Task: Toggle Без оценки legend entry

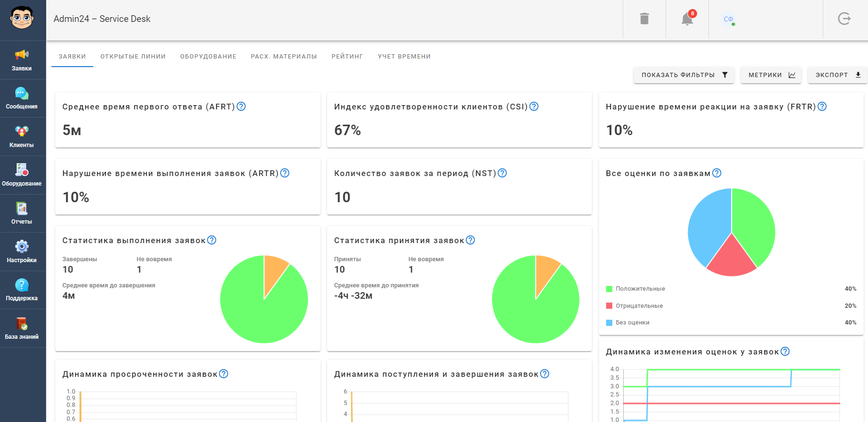Action: (x=632, y=323)
